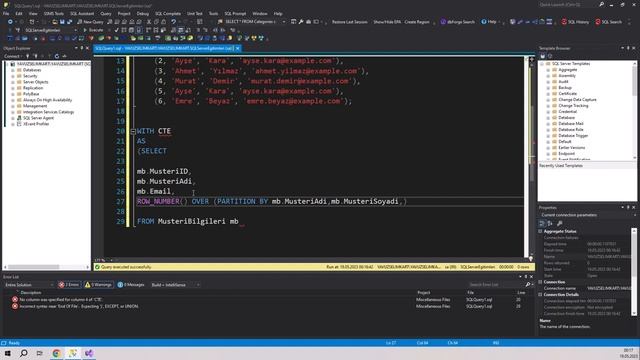
Task: Click Create Region button
Action: [x=417, y=22]
